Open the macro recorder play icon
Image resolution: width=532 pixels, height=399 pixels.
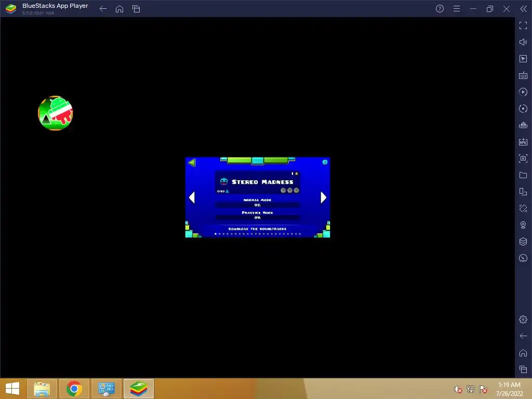pyautogui.click(x=523, y=92)
